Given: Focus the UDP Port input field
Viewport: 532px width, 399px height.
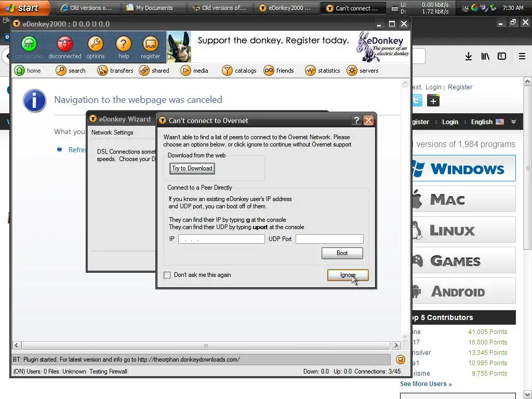Looking at the screenshot, I should 329,239.
